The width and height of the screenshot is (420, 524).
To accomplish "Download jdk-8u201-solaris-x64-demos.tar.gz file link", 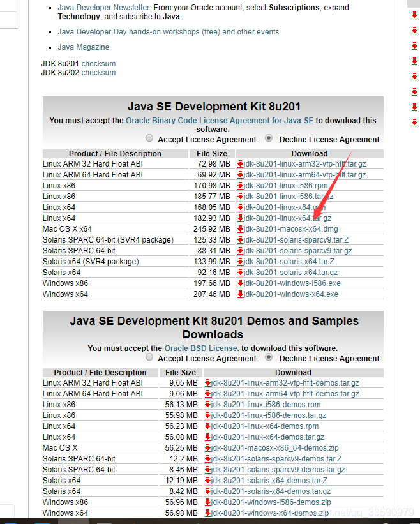I will [271, 491].
